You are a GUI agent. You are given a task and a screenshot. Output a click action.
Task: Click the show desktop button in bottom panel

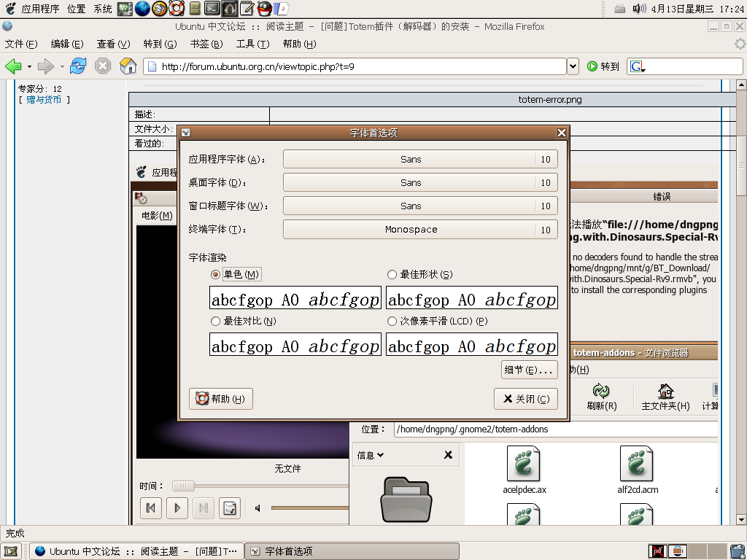11,551
